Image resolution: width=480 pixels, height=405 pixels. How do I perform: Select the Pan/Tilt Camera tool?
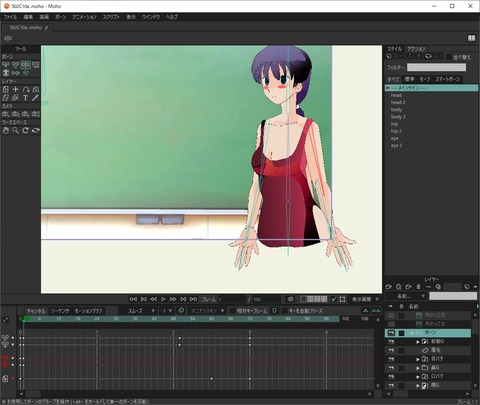(35, 114)
